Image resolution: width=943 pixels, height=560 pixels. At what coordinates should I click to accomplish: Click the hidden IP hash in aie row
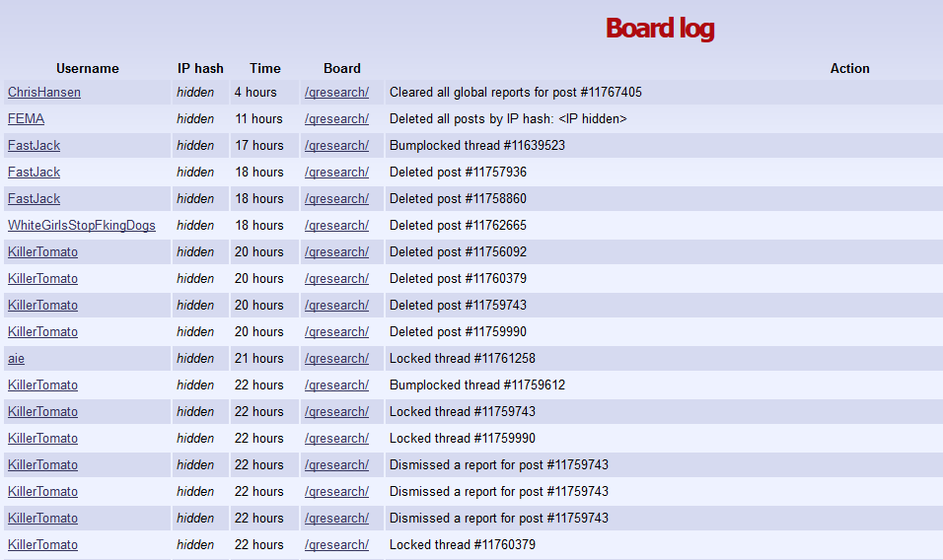click(195, 359)
